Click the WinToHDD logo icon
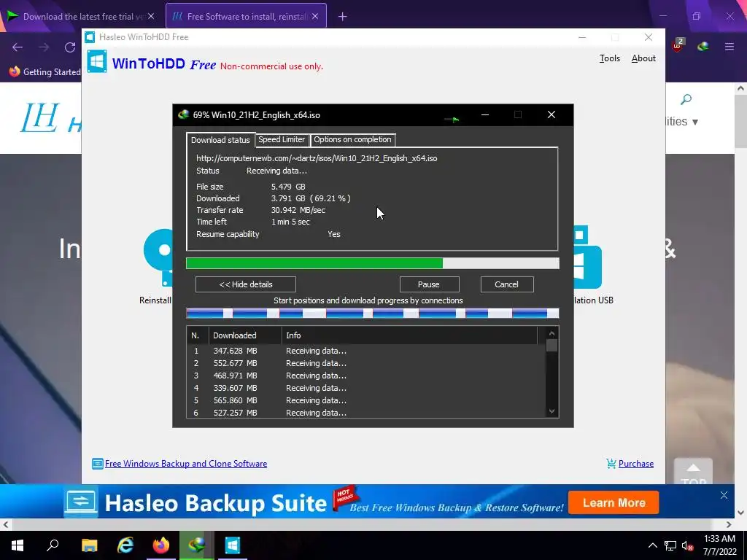This screenshot has height=560, width=747. click(97, 62)
